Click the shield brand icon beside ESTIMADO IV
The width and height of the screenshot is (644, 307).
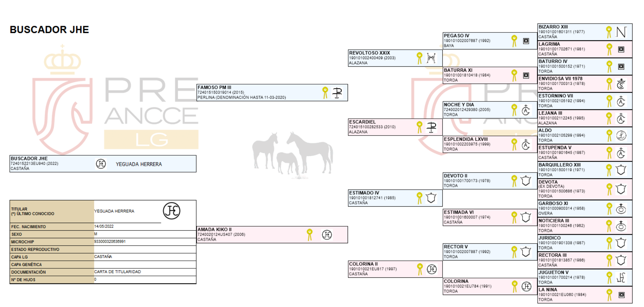click(x=431, y=198)
